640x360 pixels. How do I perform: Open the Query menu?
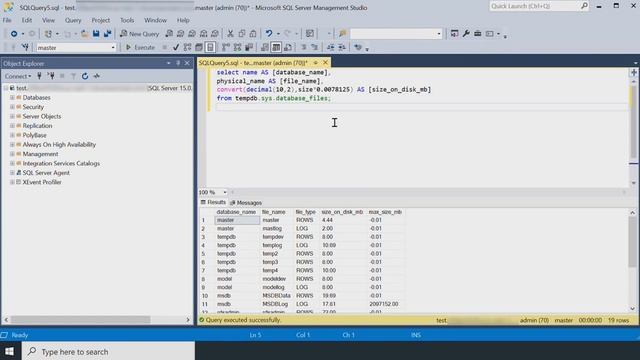[x=73, y=20]
